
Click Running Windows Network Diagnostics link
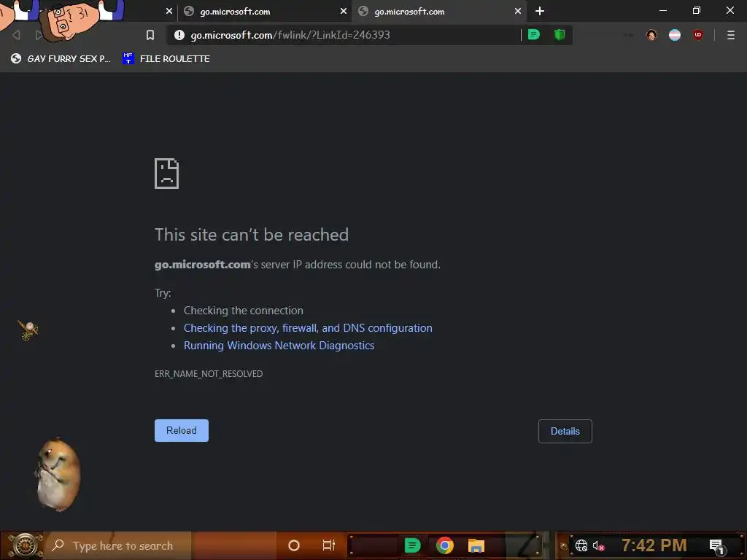pos(279,346)
